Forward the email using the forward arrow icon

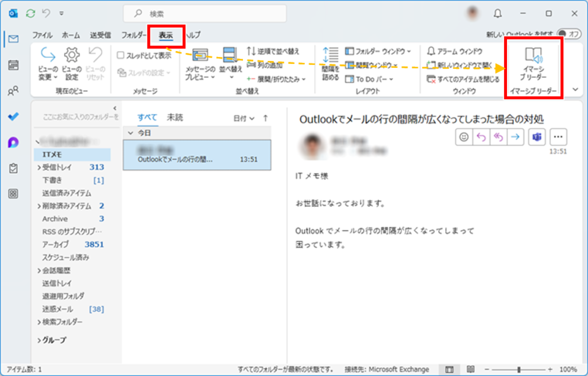[516, 137]
